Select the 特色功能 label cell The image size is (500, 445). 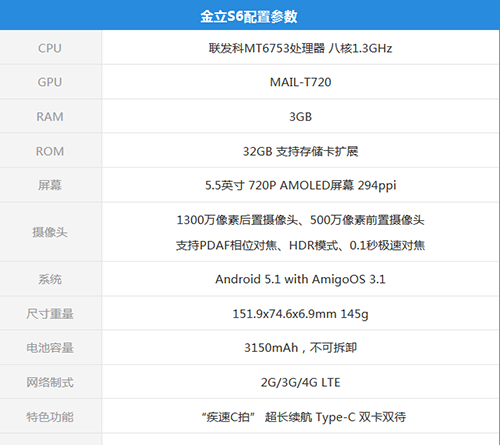tap(50, 416)
